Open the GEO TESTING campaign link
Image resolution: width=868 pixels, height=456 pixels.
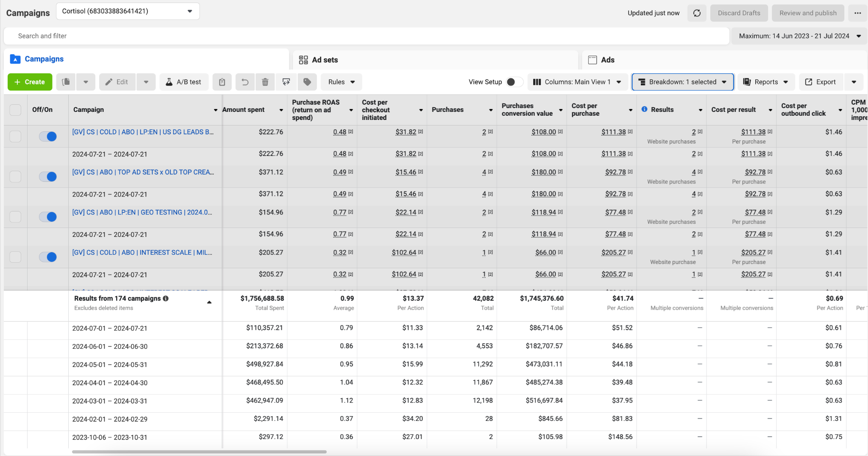tap(142, 212)
